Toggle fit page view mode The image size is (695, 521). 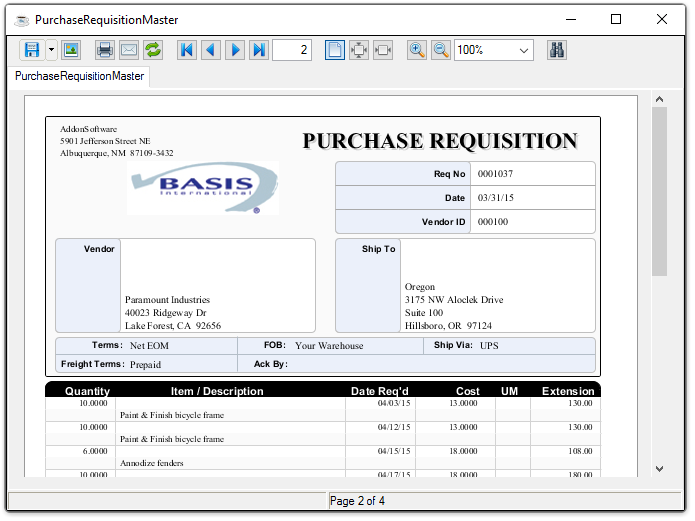pyautogui.click(x=359, y=50)
